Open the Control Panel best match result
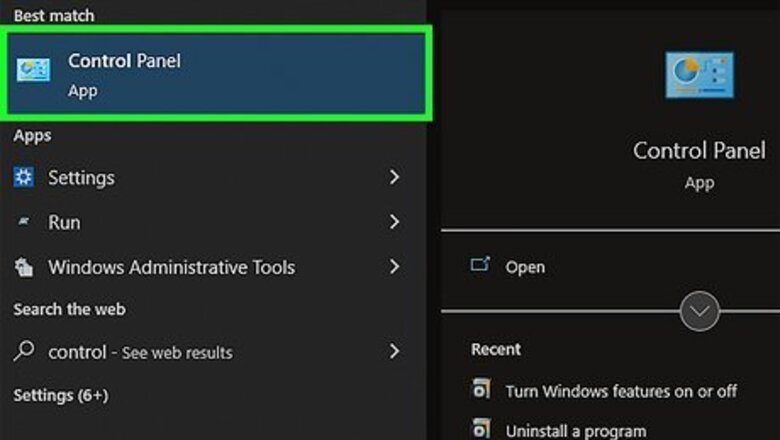 click(x=216, y=74)
